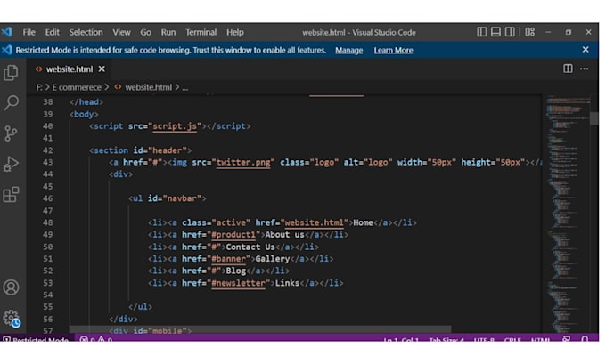Click line number 55 in gutter
Image resolution: width=606 pixels, height=364 pixels.
click(48, 307)
